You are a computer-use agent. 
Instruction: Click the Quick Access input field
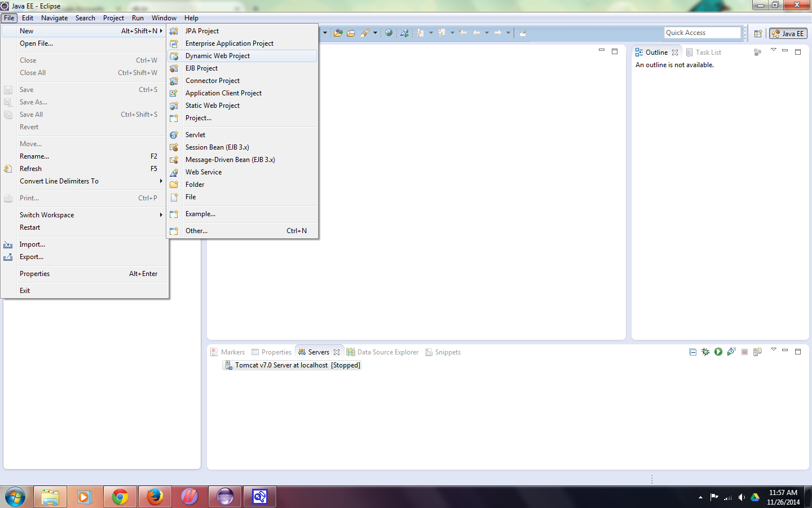pos(702,33)
